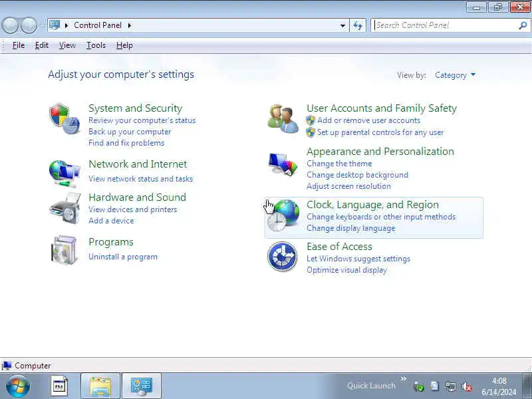Screen dimensions: 532x399
Task: Click Add a device link
Action: pos(111,221)
